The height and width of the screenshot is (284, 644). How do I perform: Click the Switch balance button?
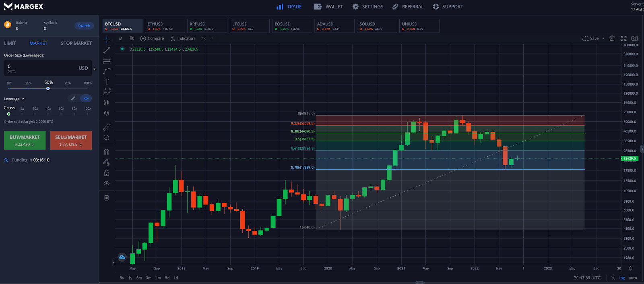pyautogui.click(x=84, y=26)
